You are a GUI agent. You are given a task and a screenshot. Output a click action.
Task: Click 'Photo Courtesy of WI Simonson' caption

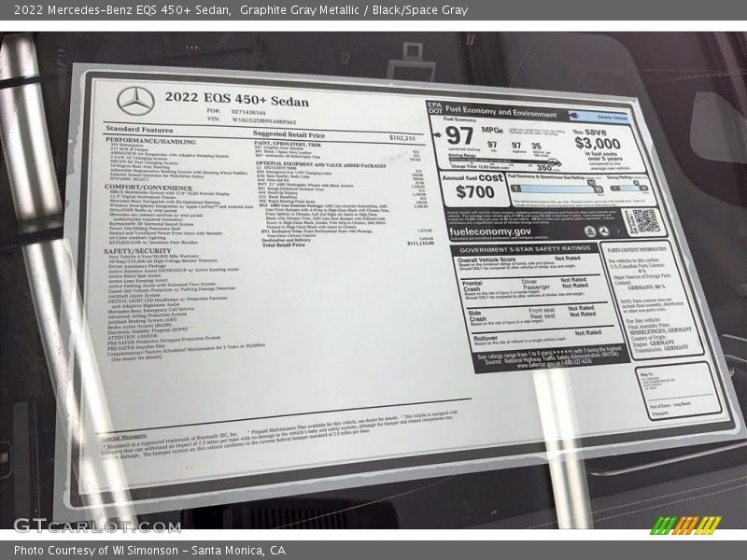pos(96,551)
